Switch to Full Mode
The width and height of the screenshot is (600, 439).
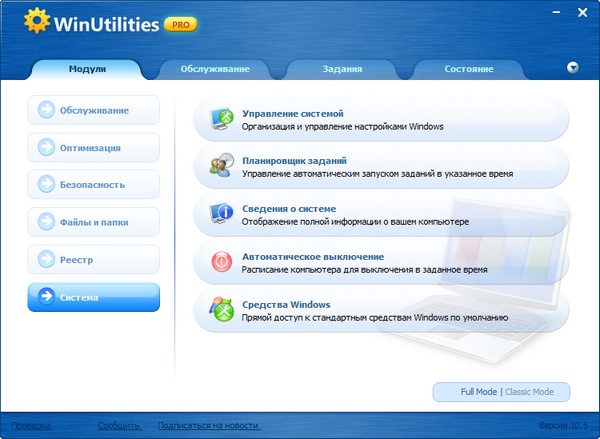click(478, 391)
